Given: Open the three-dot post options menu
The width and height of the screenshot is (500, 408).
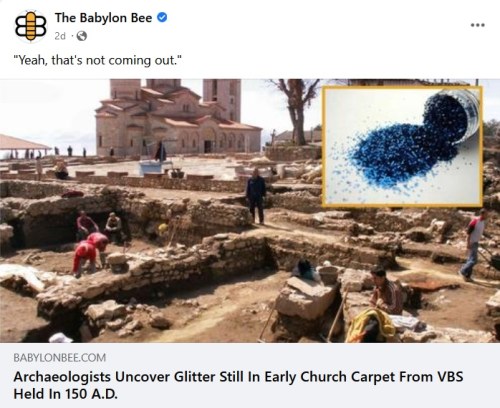Looking at the screenshot, I should coord(477,25).
